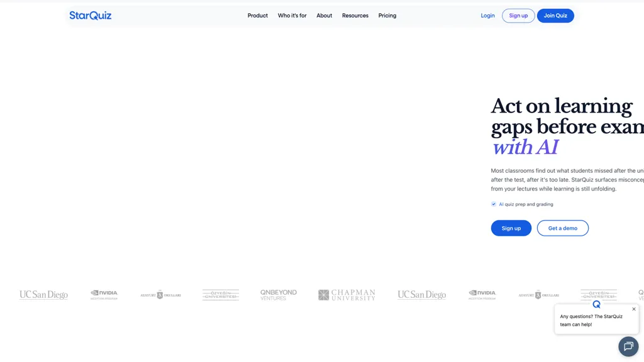Click the Sign up button in header
Image resolution: width=644 pixels, height=362 pixels.
click(x=518, y=16)
